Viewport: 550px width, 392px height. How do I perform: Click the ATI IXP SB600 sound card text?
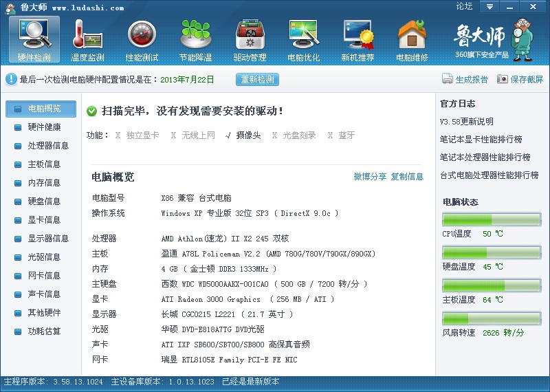[x=235, y=345]
